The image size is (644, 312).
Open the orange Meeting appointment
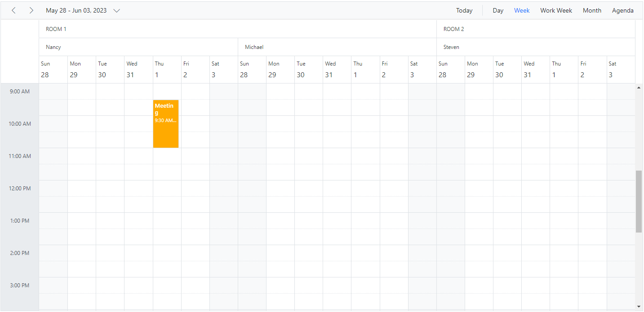pyautogui.click(x=166, y=124)
